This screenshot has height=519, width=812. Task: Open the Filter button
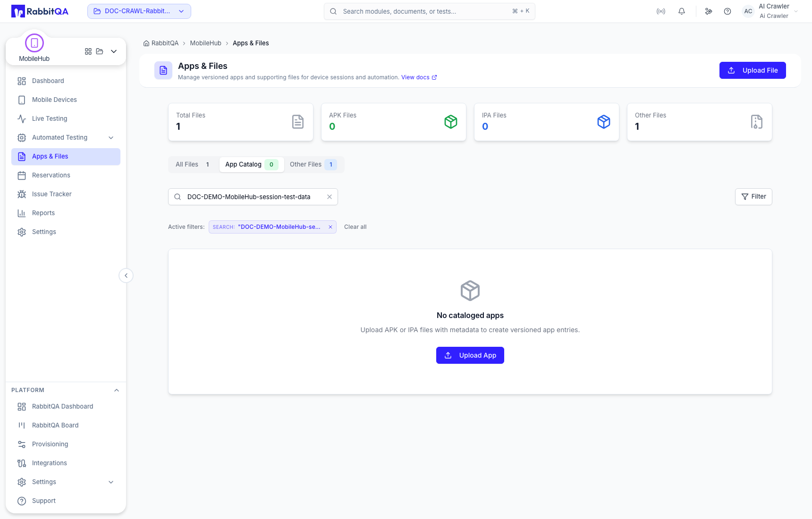[753, 197]
